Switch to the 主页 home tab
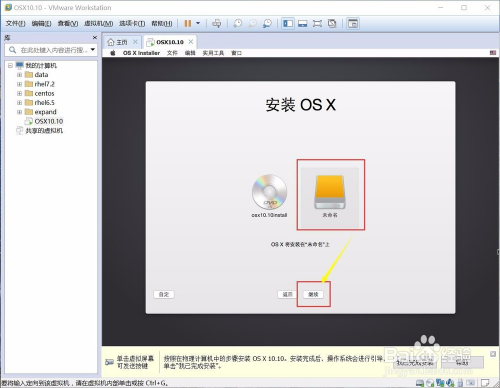This screenshot has width=500, height=388. pos(117,42)
